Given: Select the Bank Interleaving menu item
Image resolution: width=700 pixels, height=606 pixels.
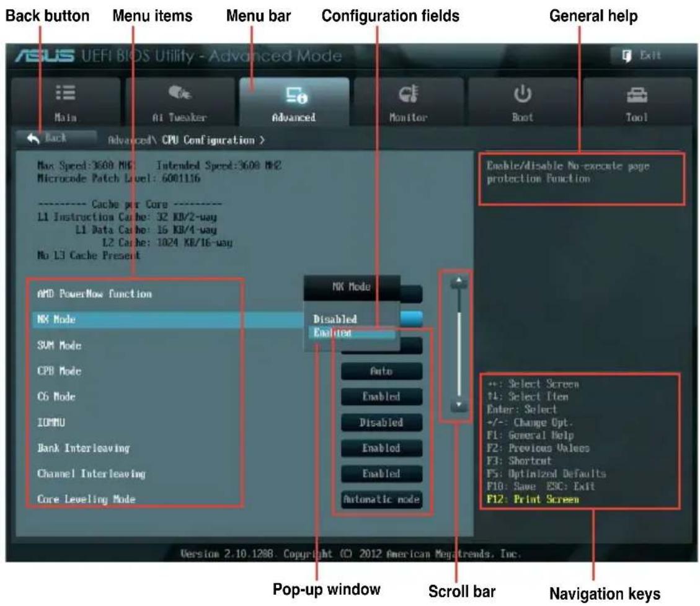Looking at the screenshot, I should 84,448.
